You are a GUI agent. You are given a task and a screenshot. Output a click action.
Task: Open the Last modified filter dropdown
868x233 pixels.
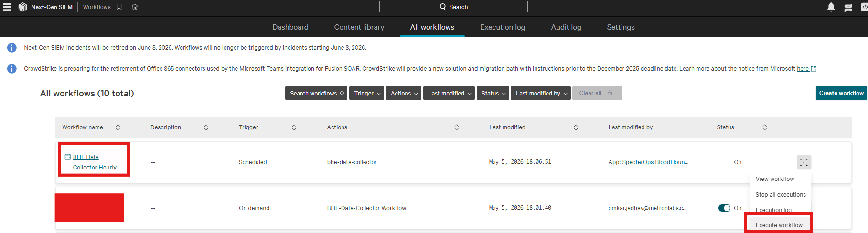(x=449, y=93)
